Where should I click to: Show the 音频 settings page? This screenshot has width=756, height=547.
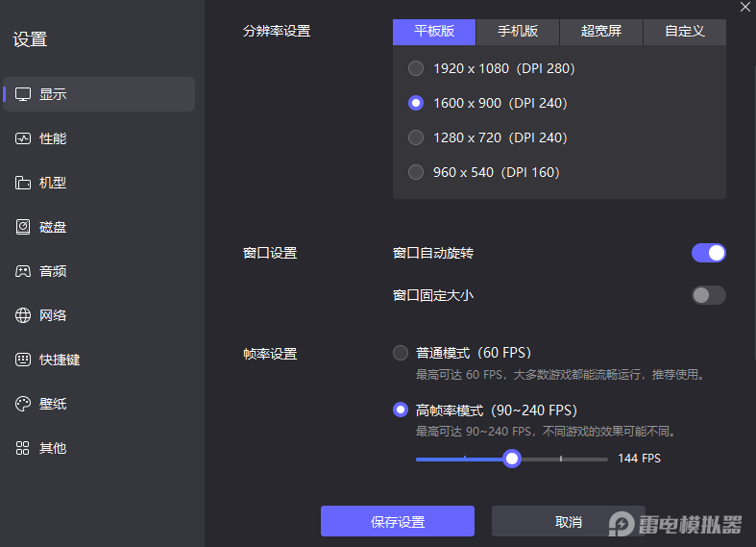point(99,271)
